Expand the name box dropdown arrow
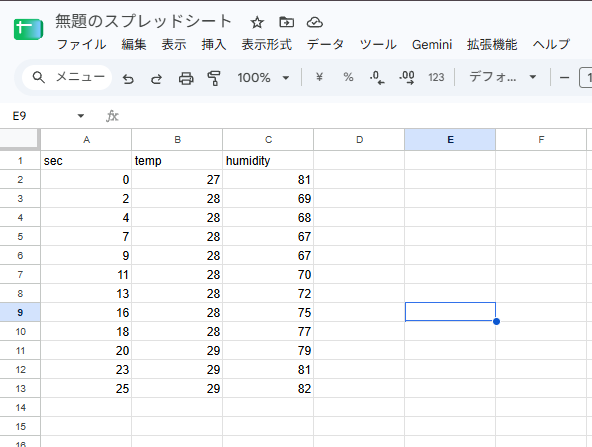Image resolution: width=592 pixels, height=447 pixels. [x=81, y=116]
